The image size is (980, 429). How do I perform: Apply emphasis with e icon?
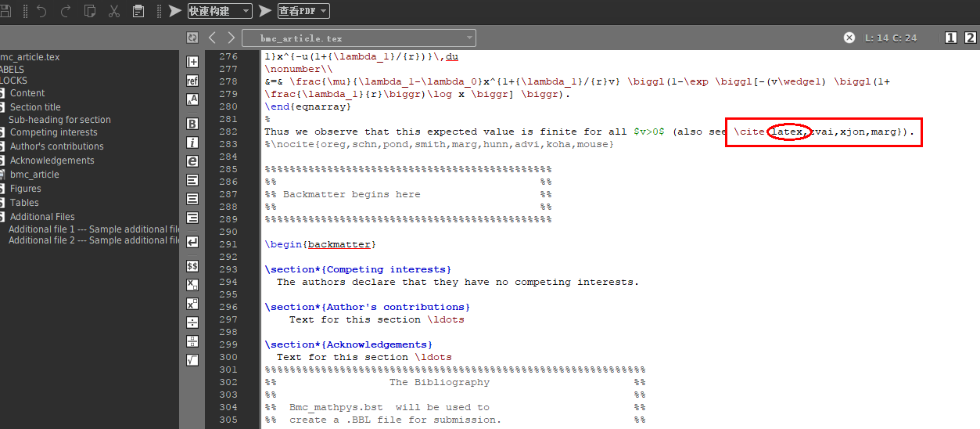[192, 161]
